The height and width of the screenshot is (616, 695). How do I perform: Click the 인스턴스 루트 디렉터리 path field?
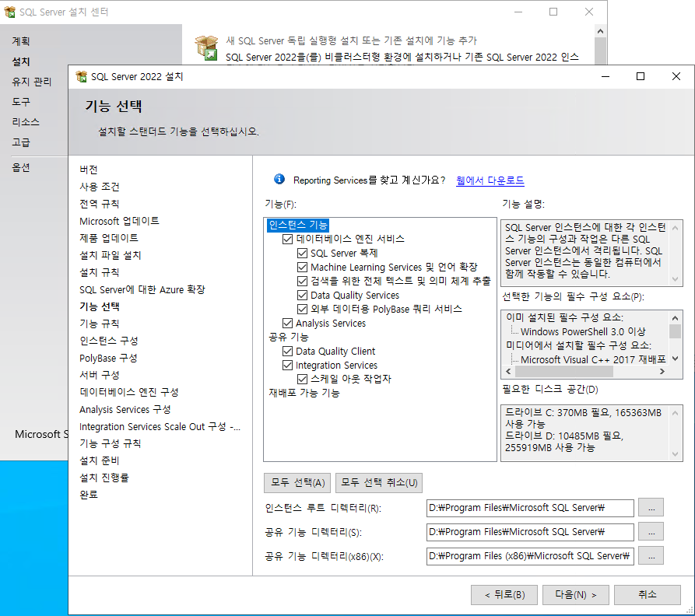530,508
